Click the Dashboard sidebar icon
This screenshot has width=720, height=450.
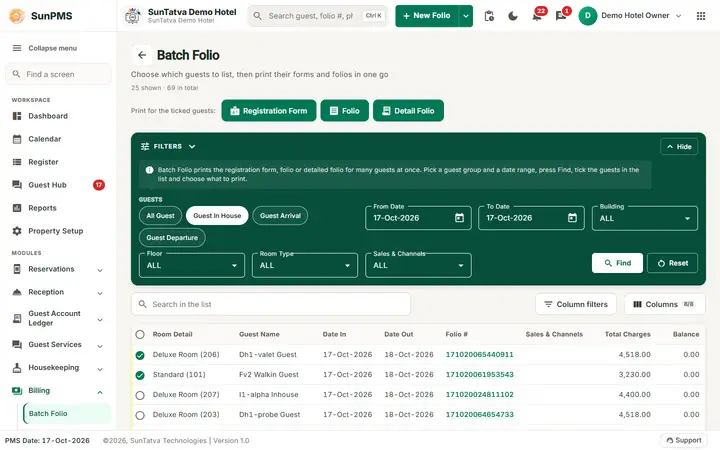[x=17, y=116]
